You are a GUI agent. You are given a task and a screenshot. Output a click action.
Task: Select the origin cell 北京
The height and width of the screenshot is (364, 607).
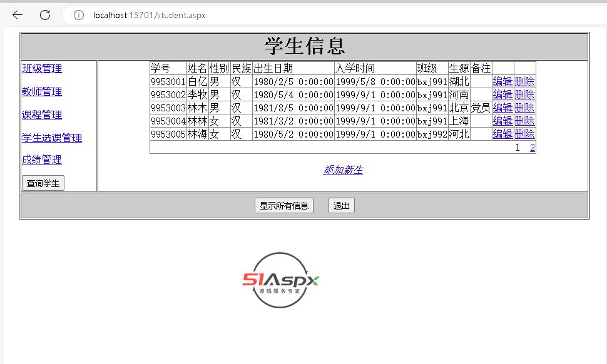pos(459,108)
